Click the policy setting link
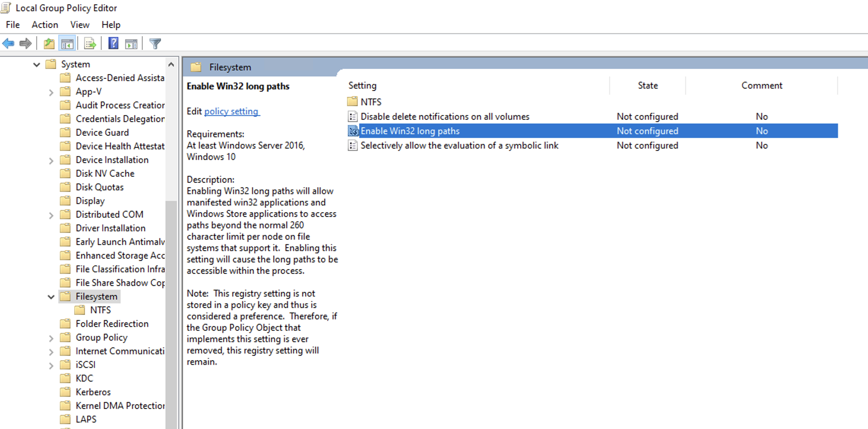Viewport: 868px width, 429px height. coord(231,111)
